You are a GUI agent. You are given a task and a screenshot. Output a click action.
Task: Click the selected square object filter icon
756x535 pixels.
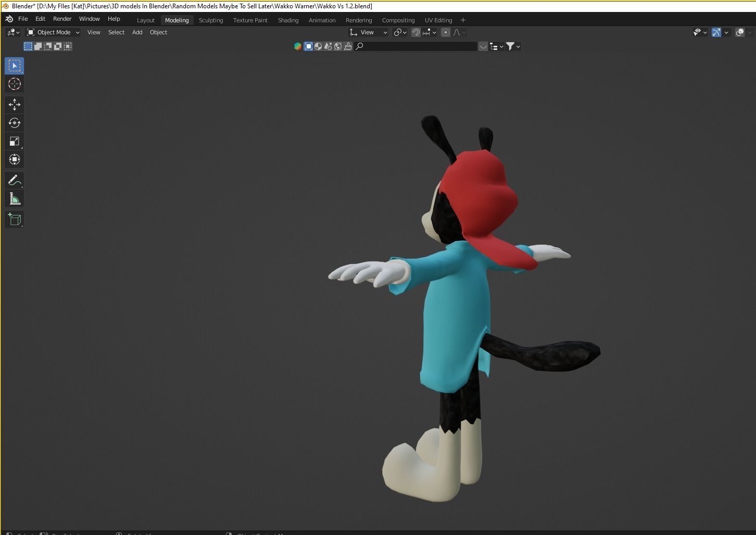click(x=308, y=46)
